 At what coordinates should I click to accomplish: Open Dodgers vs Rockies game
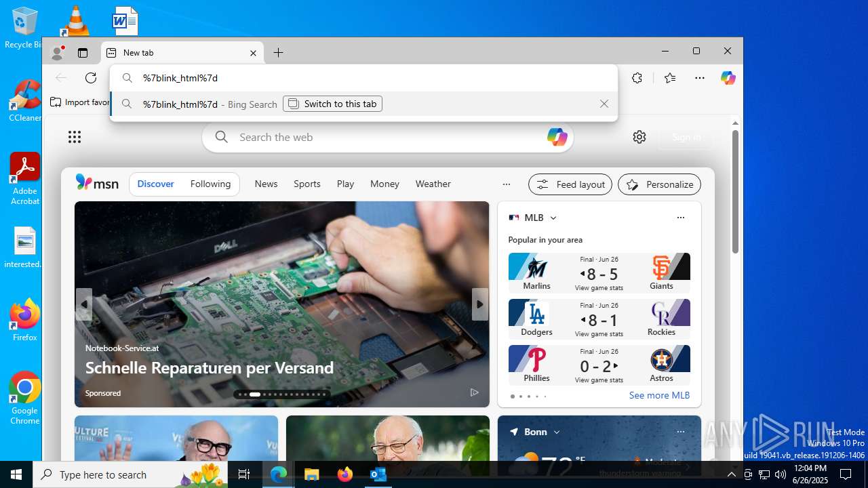[x=599, y=319]
